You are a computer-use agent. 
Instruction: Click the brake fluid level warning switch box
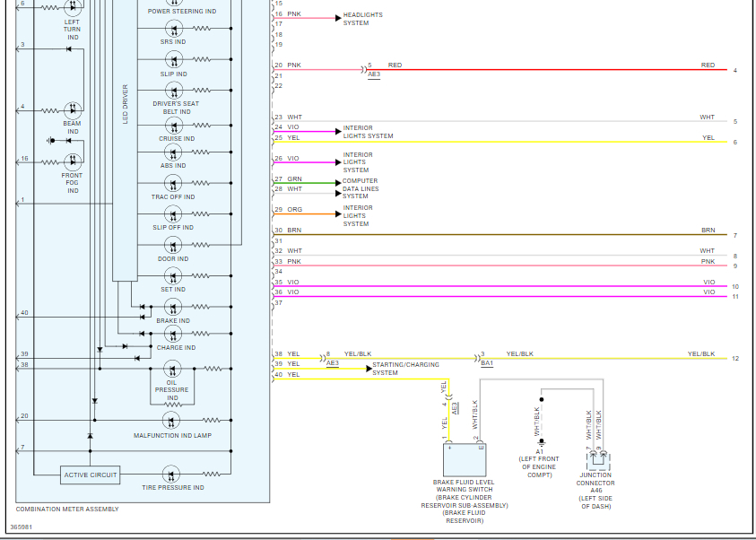[465, 459]
